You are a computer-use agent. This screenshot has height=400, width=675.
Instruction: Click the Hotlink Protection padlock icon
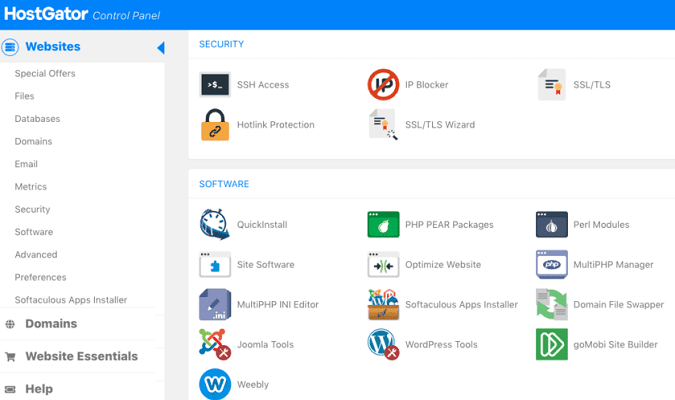click(215, 124)
